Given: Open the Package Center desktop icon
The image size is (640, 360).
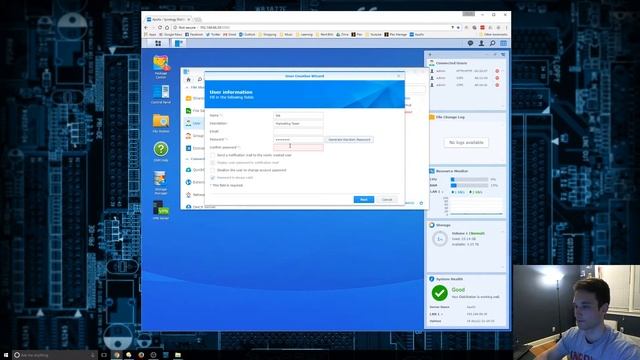Looking at the screenshot, I should (x=161, y=67).
